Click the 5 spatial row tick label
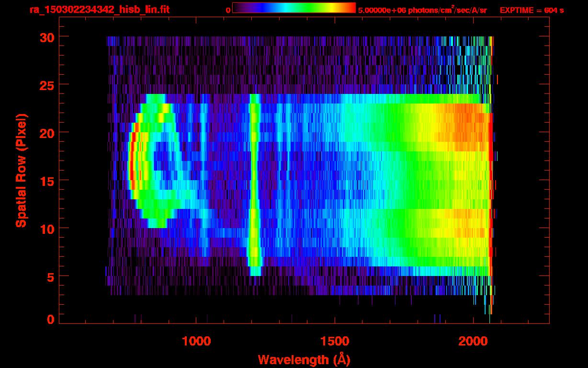The width and height of the screenshot is (588, 368). click(x=50, y=276)
